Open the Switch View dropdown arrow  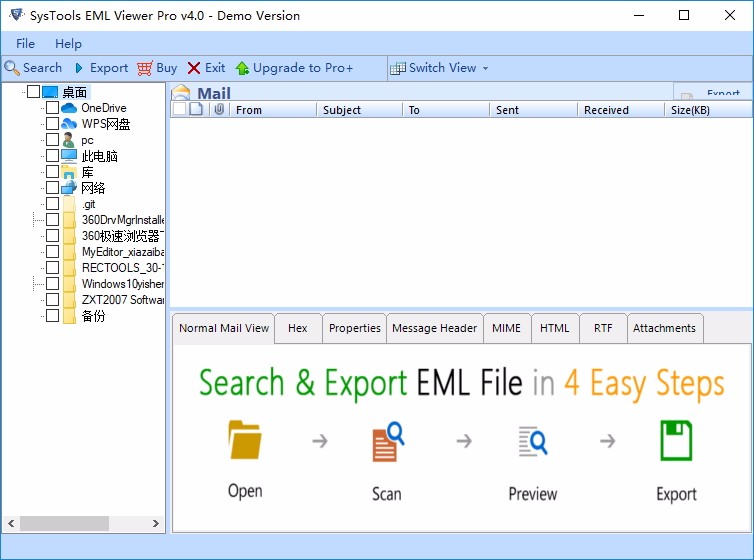[x=485, y=68]
